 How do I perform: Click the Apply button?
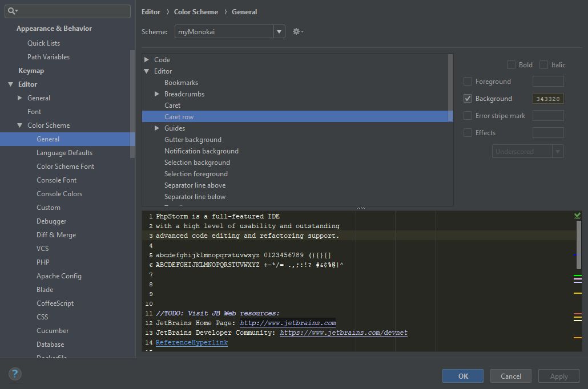(x=559, y=376)
